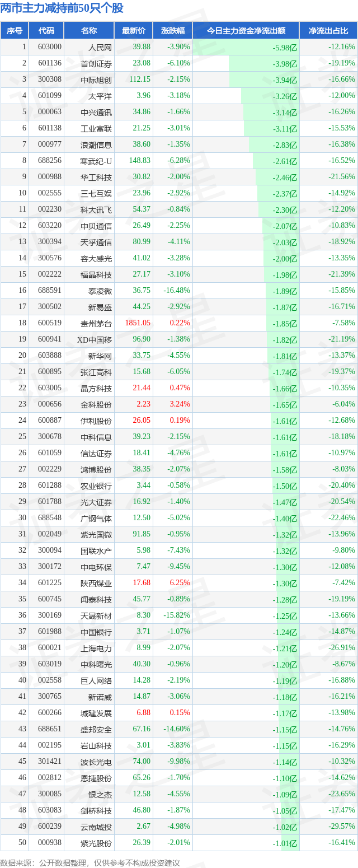Select stock name 工业富联
Screen dimensions: 358x868
(x=96, y=129)
